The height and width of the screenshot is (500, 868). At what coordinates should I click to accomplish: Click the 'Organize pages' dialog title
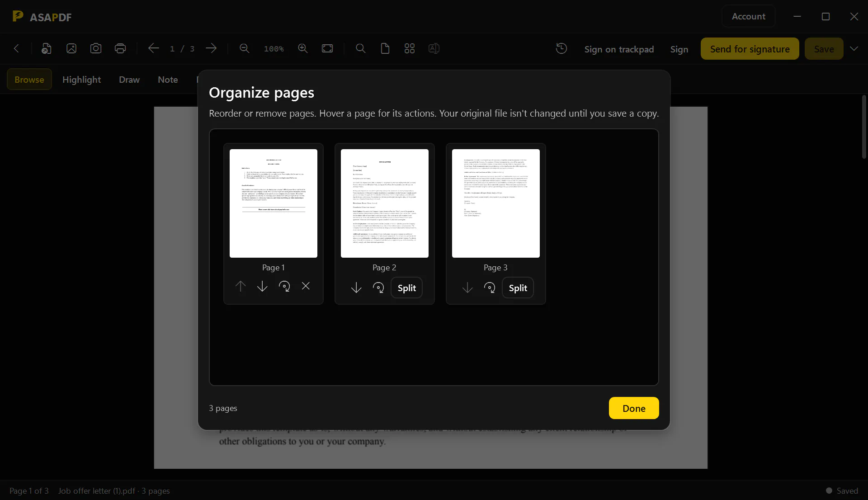click(261, 93)
